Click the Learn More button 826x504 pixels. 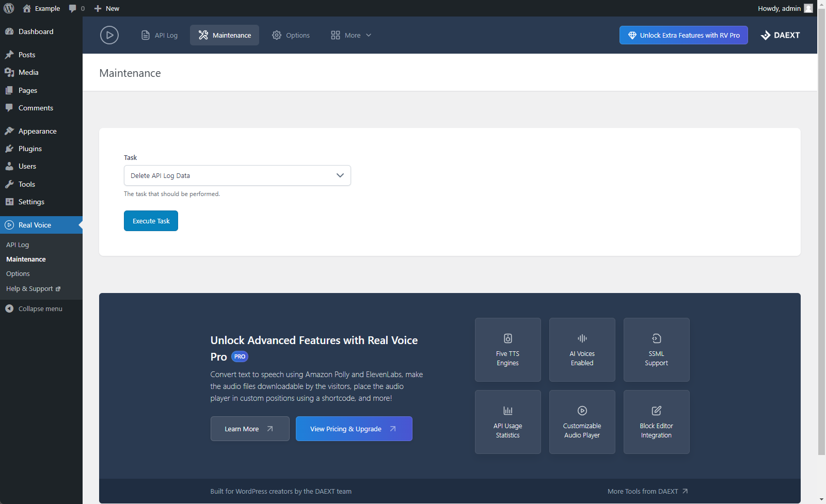pos(250,429)
